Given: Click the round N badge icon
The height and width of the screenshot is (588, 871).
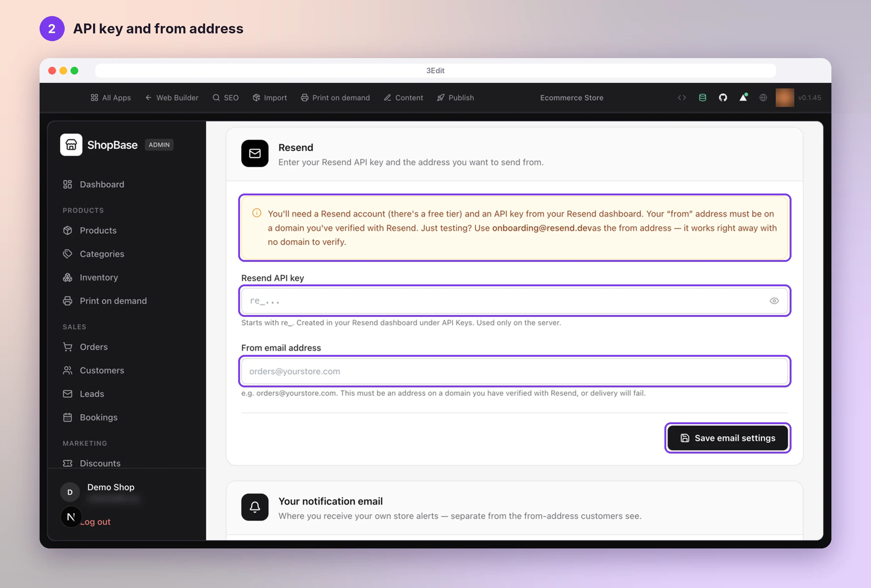Looking at the screenshot, I should (71, 517).
